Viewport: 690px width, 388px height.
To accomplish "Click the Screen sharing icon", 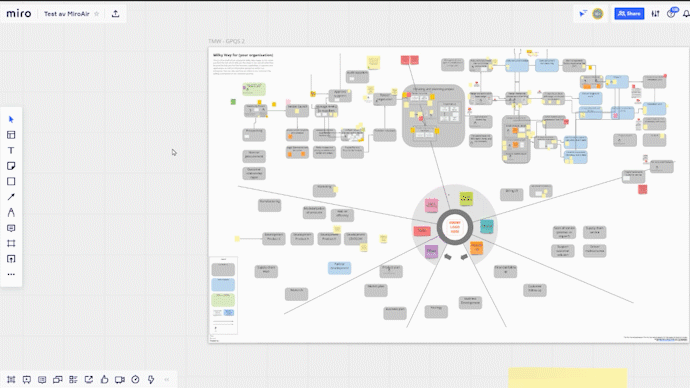I will [89, 380].
